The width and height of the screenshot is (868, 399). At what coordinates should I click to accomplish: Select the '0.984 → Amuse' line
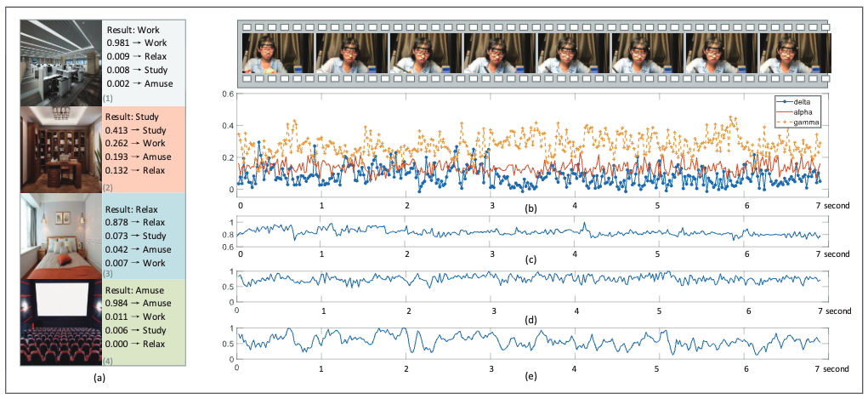pyautogui.click(x=139, y=303)
